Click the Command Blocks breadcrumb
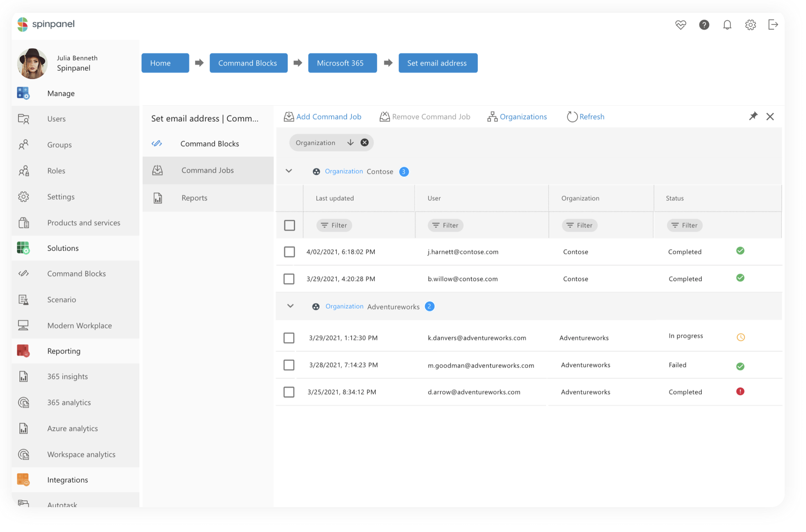806x532 pixels. [x=248, y=63]
